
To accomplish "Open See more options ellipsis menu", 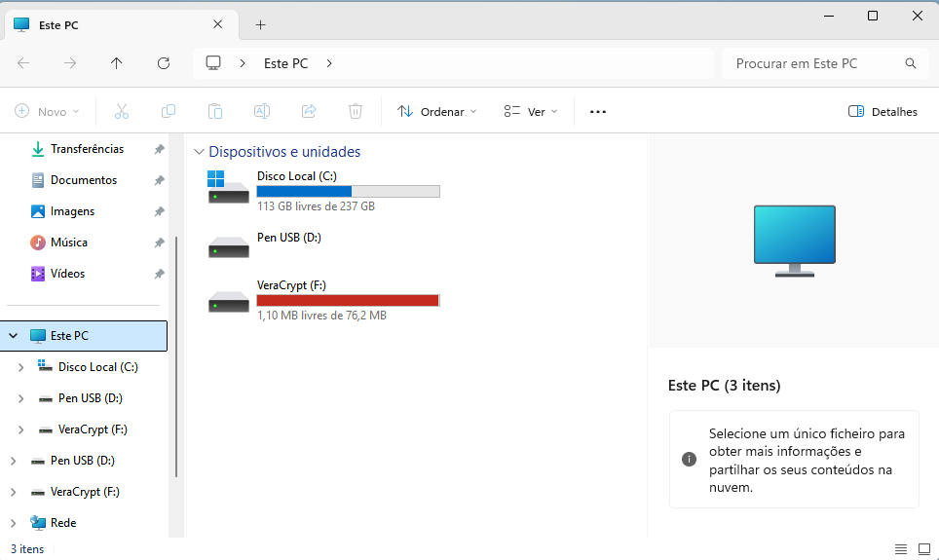I will (x=598, y=112).
